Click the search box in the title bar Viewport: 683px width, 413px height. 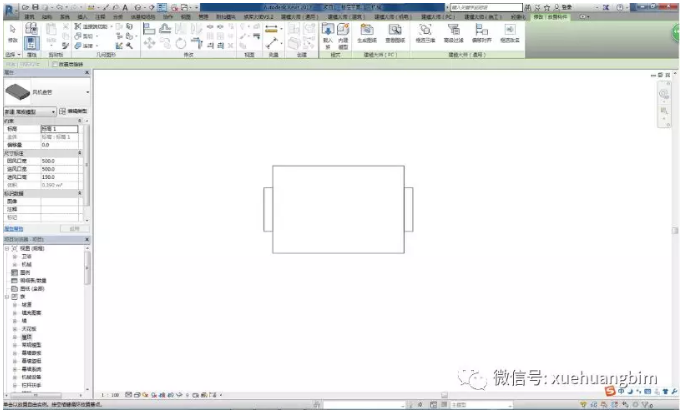point(486,7)
